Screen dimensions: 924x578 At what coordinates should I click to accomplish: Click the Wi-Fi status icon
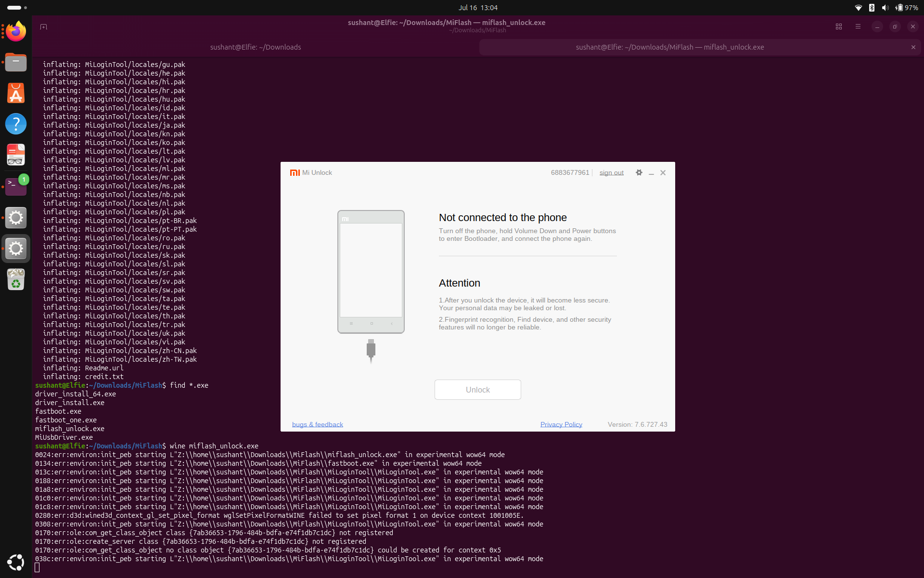[x=858, y=8]
